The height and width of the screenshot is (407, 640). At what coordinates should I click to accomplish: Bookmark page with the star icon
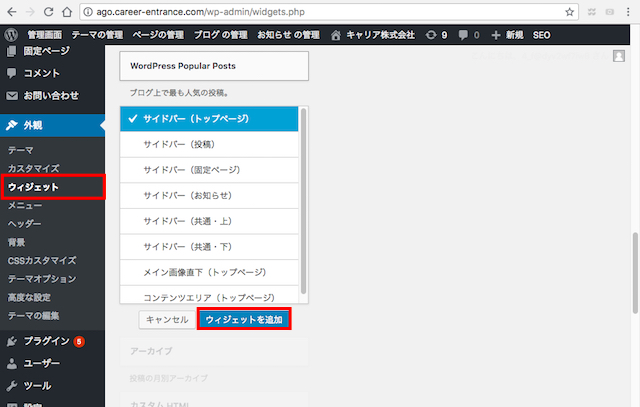570,12
